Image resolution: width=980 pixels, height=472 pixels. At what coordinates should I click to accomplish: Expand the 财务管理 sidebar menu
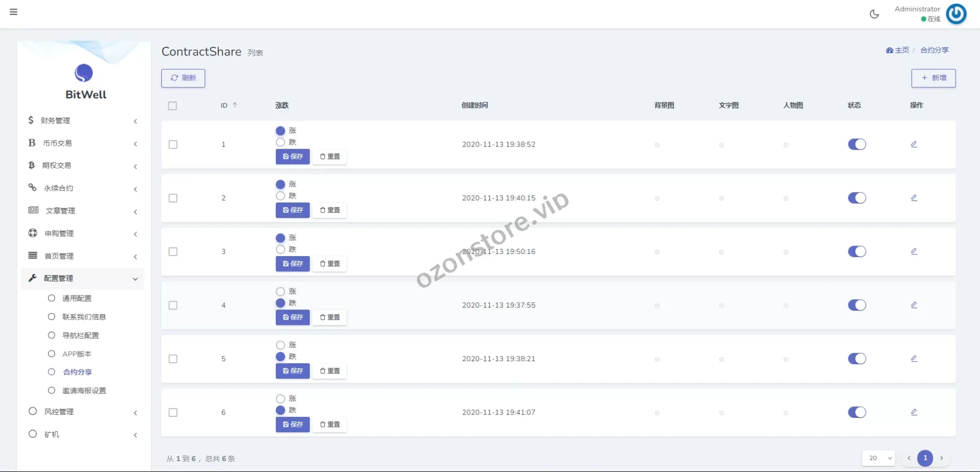point(83,121)
